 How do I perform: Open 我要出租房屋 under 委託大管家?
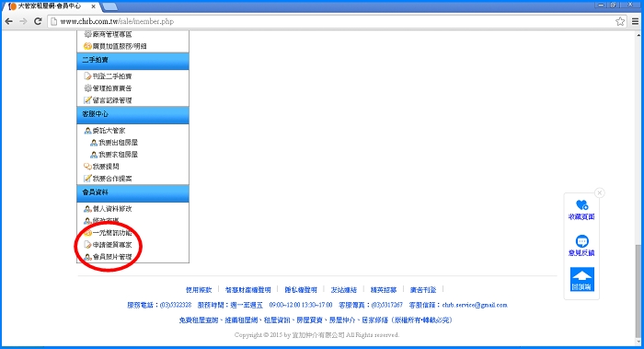pos(114,143)
